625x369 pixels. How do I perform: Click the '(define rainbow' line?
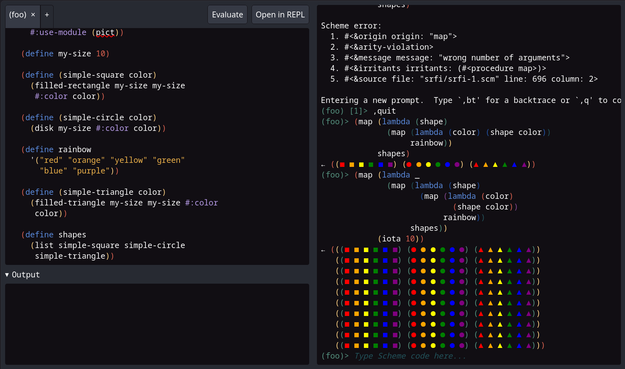tap(56, 149)
